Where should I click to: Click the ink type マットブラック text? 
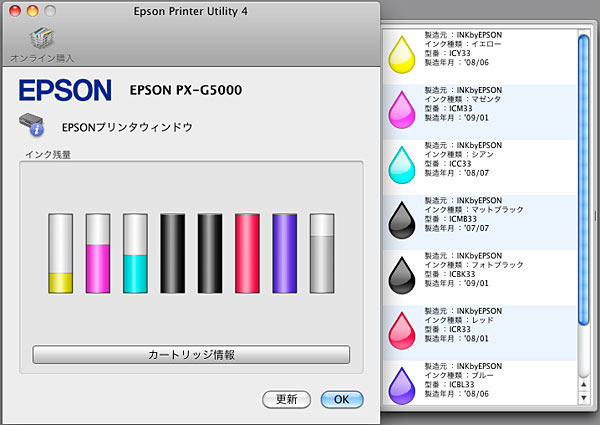(497, 210)
